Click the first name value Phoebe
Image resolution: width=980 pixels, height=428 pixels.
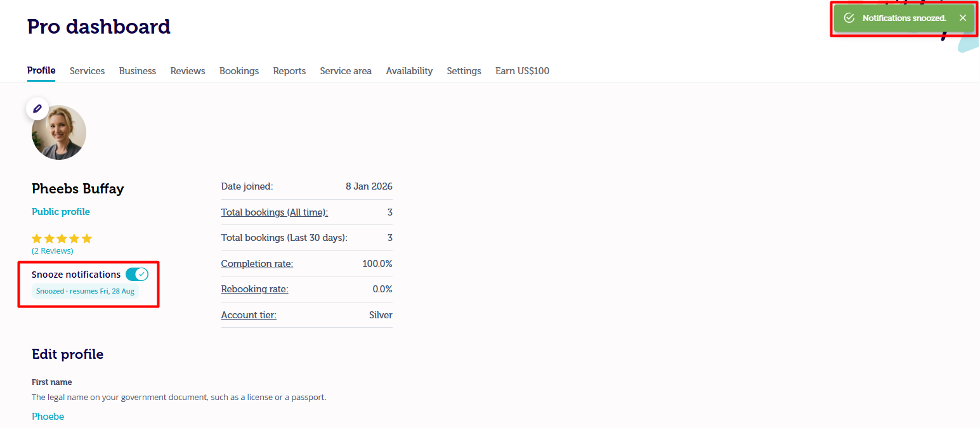pyautogui.click(x=48, y=417)
